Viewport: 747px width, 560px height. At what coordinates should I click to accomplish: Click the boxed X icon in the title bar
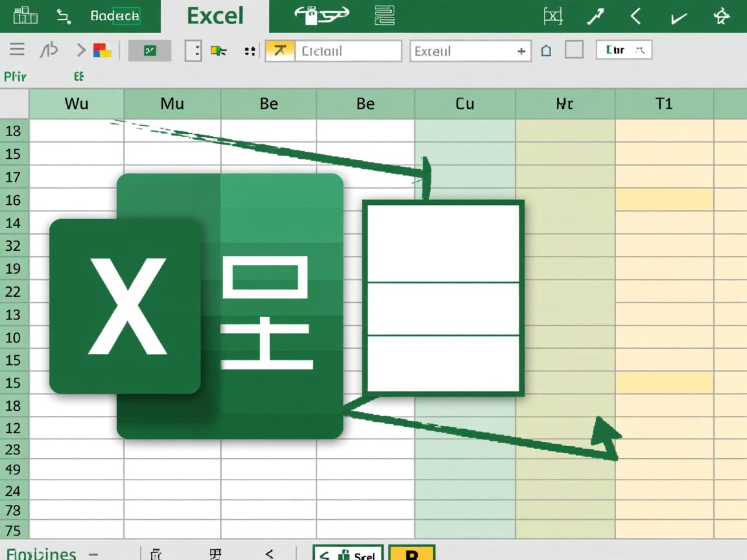coord(552,16)
